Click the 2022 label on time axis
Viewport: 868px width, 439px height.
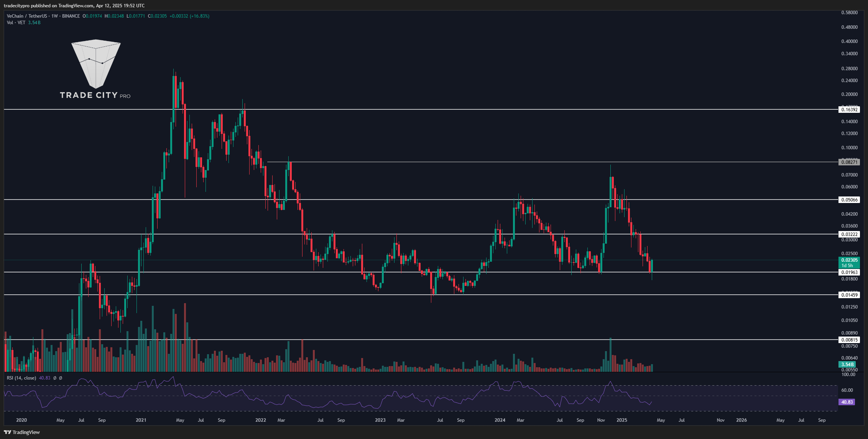coord(261,420)
